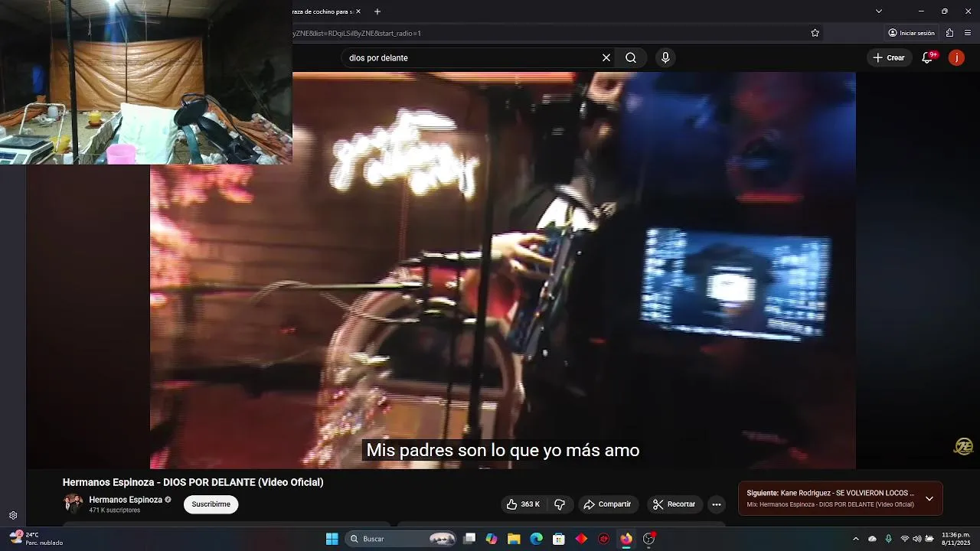This screenshot has height=551, width=980.
Task: Open File Explorer from taskbar
Action: tap(514, 539)
